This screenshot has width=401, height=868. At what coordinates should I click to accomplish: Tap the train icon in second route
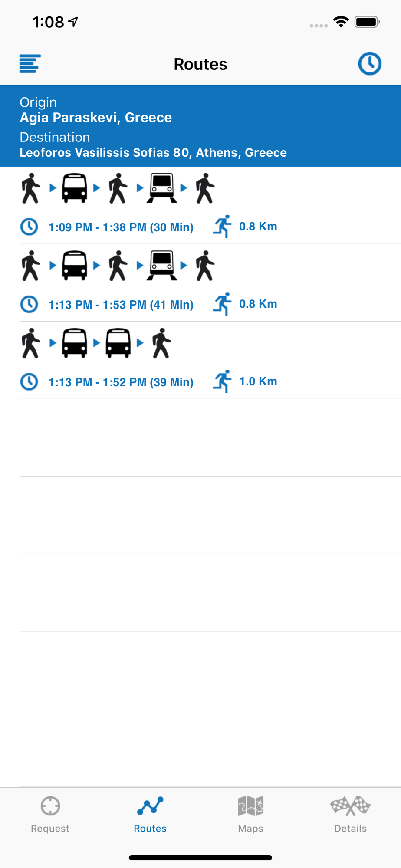162,265
